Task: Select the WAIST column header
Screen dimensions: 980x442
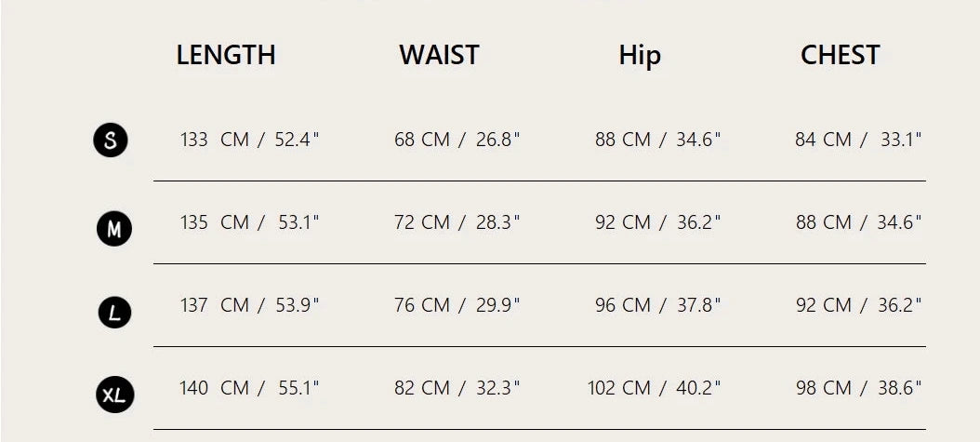Action: (439, 55)
